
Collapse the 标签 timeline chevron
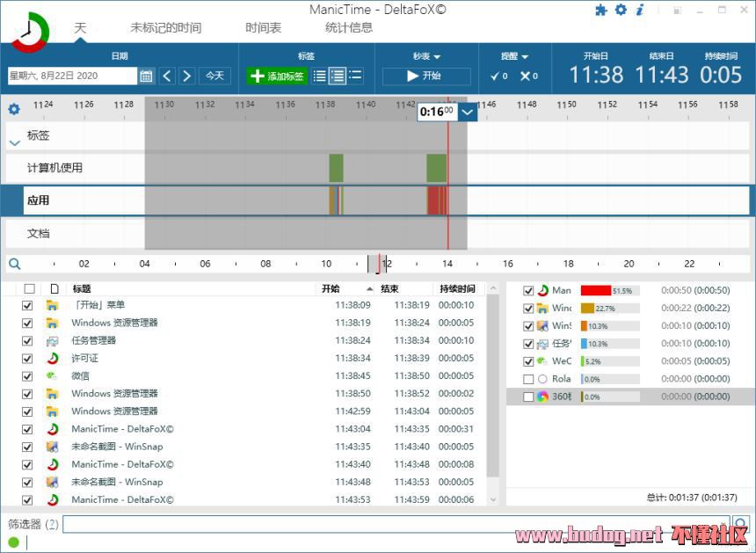pos(14,141)
